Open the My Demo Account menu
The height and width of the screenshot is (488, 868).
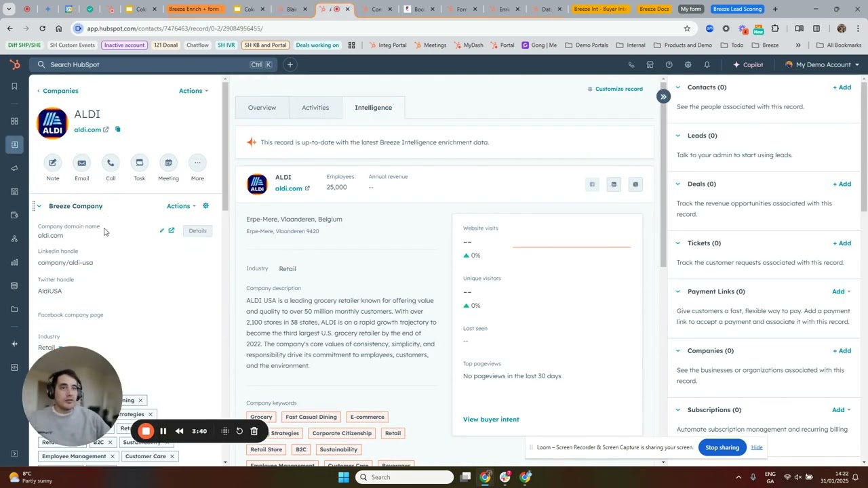click(822, 64)
